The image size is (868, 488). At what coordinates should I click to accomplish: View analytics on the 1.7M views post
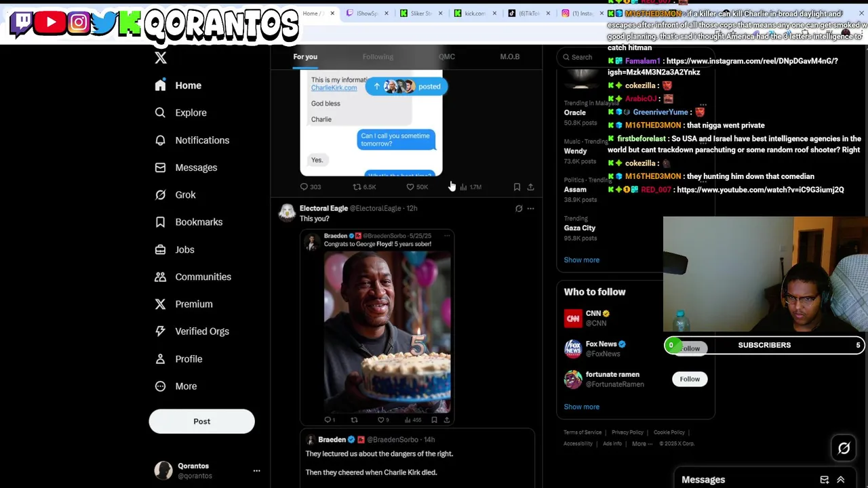pos(471,187)
